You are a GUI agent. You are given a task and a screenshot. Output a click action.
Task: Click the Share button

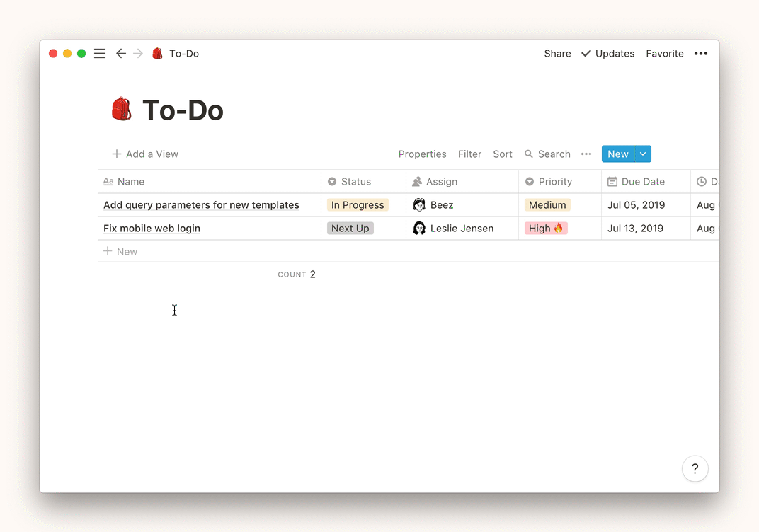[x=557, y=54]
